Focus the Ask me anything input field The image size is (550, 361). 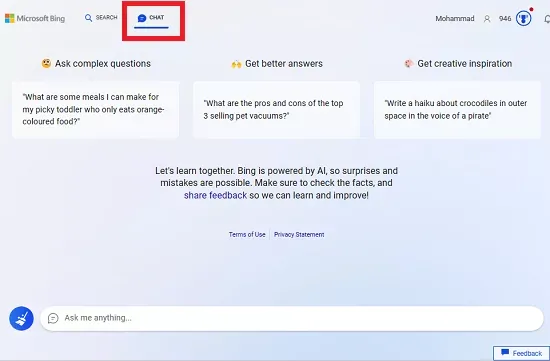pos(292,318)
